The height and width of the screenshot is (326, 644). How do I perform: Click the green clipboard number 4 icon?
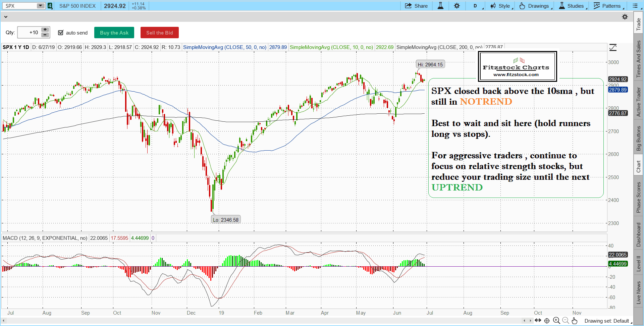(50, 6)
